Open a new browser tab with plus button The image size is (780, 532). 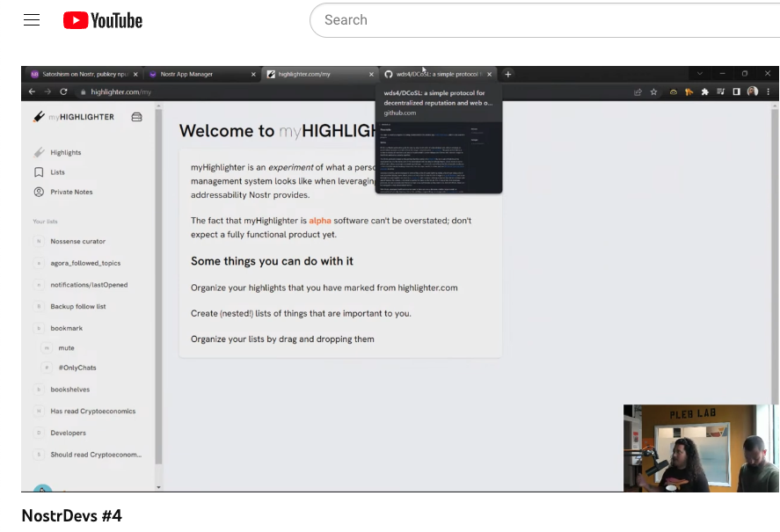click(x=508, y=75)
